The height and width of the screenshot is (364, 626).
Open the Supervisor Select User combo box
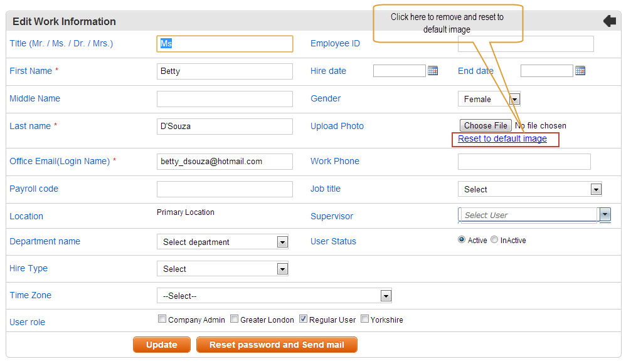[534, 215]
